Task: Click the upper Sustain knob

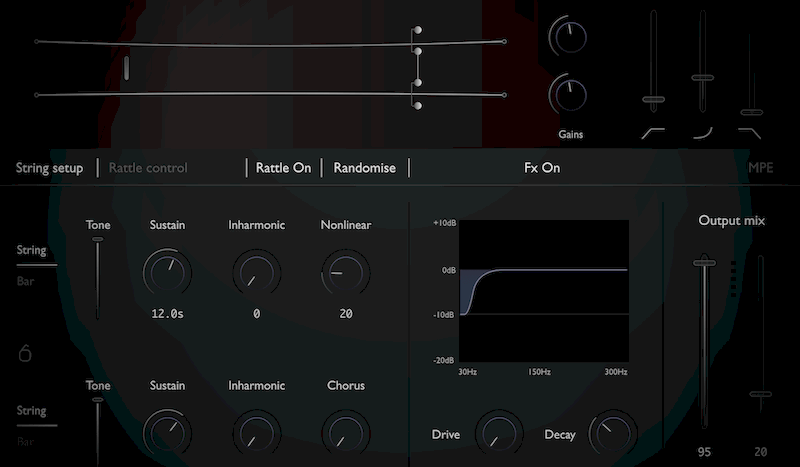Action: [x=167, y=273]
